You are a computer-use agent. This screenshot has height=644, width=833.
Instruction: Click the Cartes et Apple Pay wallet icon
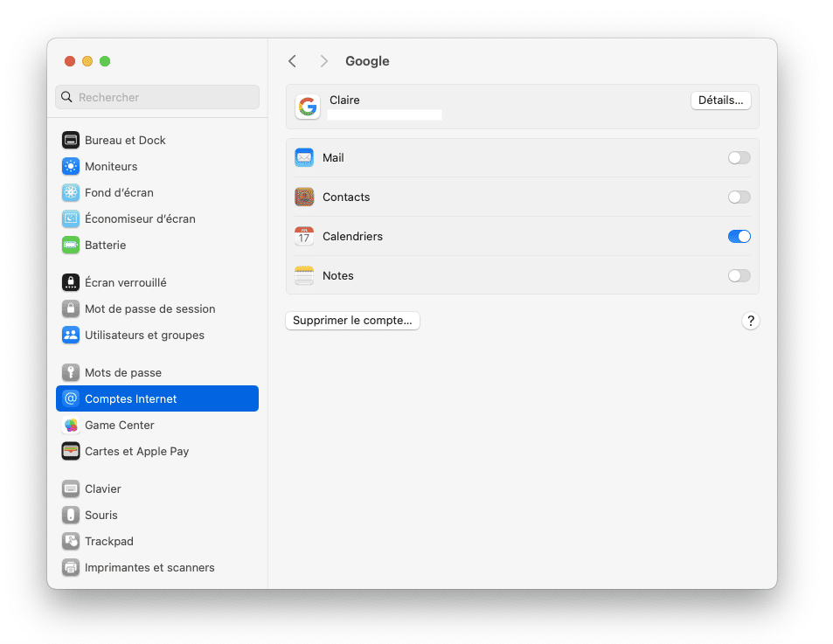click(x=71, y=451)
